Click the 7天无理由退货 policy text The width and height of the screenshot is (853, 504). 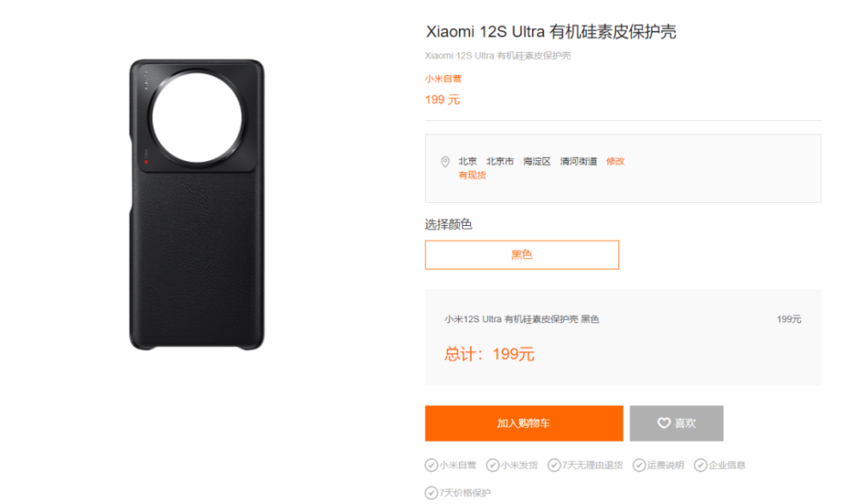592,466
